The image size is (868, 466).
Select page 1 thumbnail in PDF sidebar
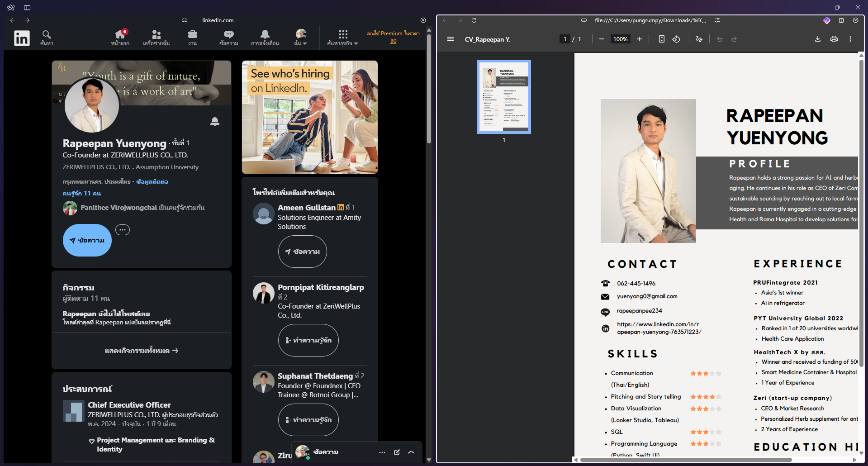(504, 97)
